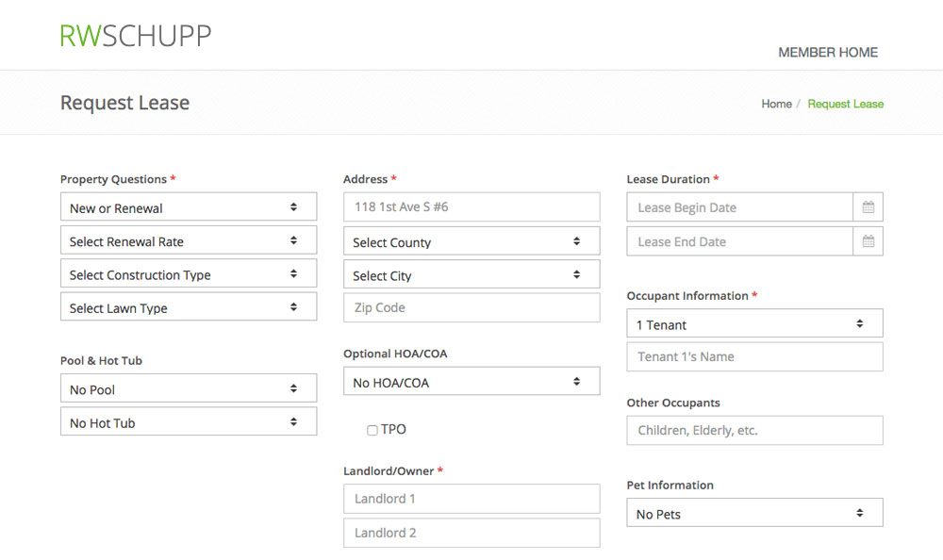Choose a lawn type from dropdown
The width and height of the screenshot is (943, 560).
(x=189, y=307)
